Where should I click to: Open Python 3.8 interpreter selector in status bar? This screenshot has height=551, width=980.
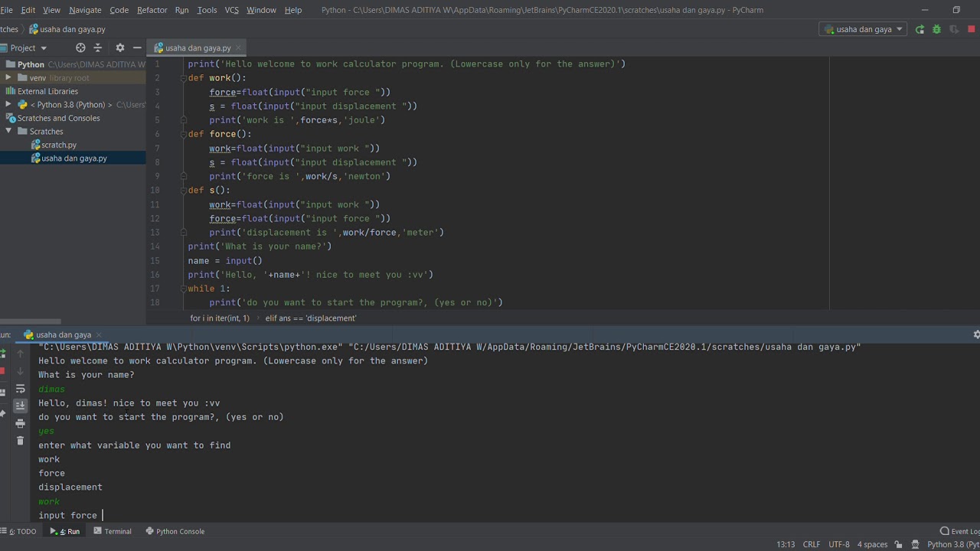coord(953,545)
